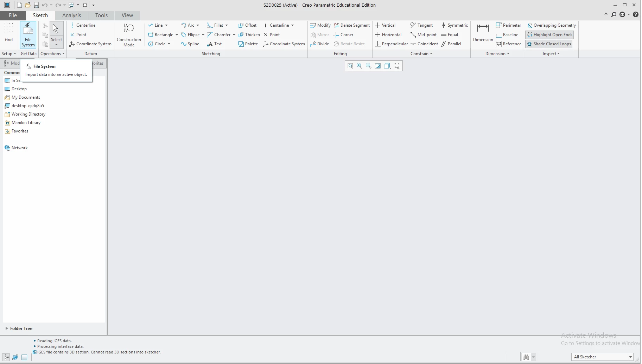Viewport: 642px width, 364px height.
Task: Select the Offset tool
Action: click(247, 25)
